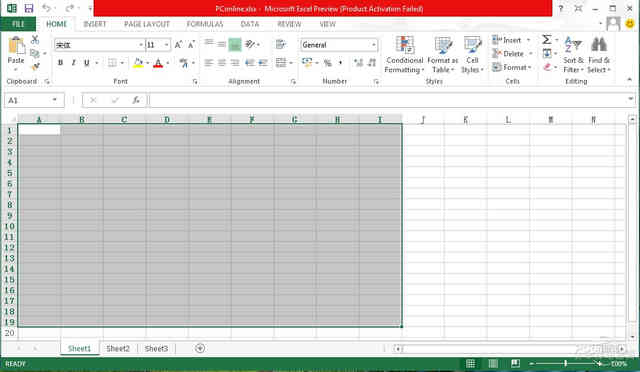Switch to Normal view in status bar
The width and height of the screenshot is (640, 372).
[470, 363]
